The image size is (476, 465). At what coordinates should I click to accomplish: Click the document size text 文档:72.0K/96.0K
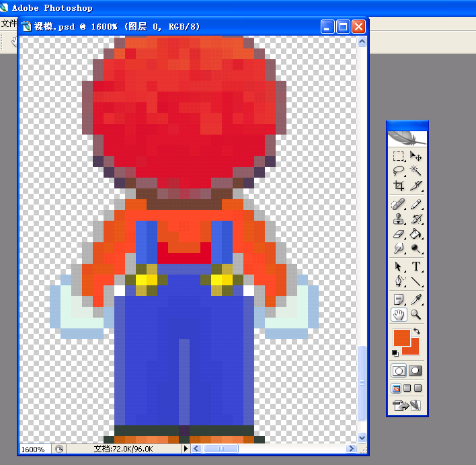(x=123, y=449)
